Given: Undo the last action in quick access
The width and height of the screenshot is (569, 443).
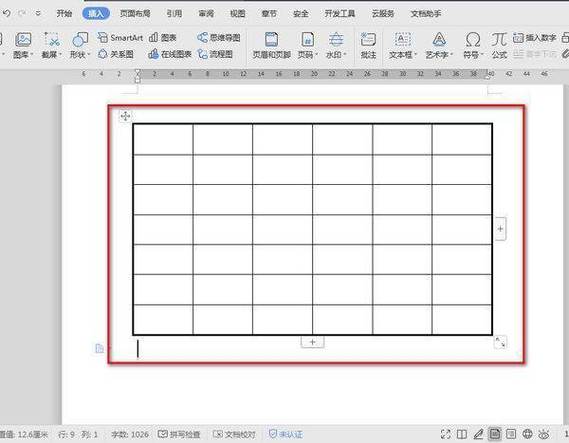Looking at the screenshot, I should click(x=7, y=13).
